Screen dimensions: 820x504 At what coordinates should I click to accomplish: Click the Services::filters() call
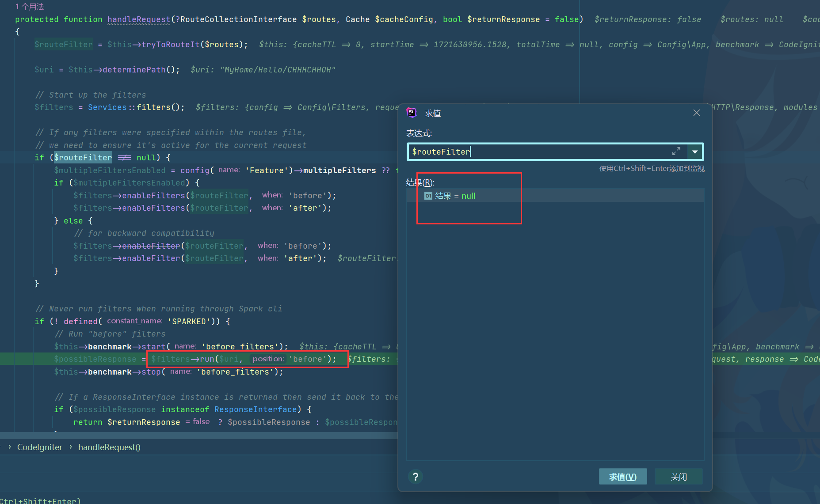point(136,107)
